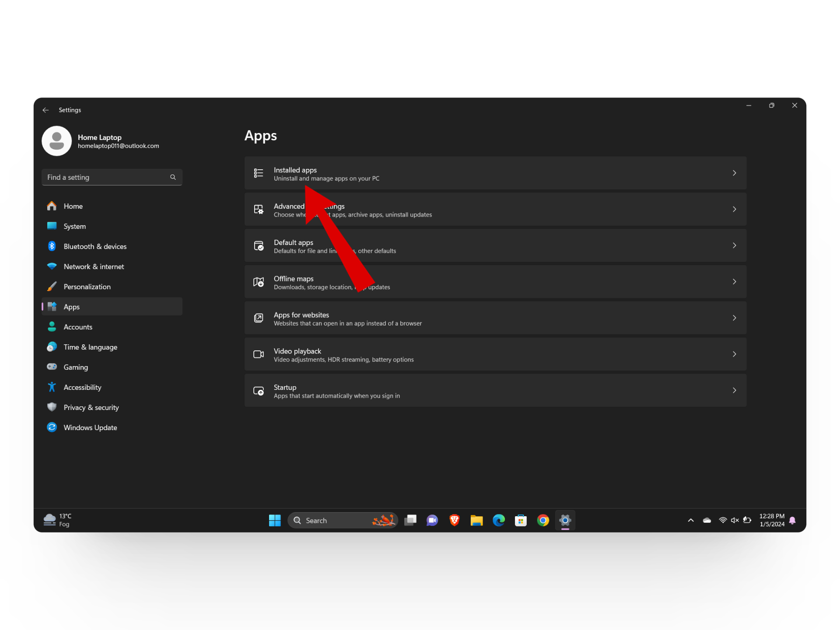Open Brave browser from taskbar

[x=454, y=520]
